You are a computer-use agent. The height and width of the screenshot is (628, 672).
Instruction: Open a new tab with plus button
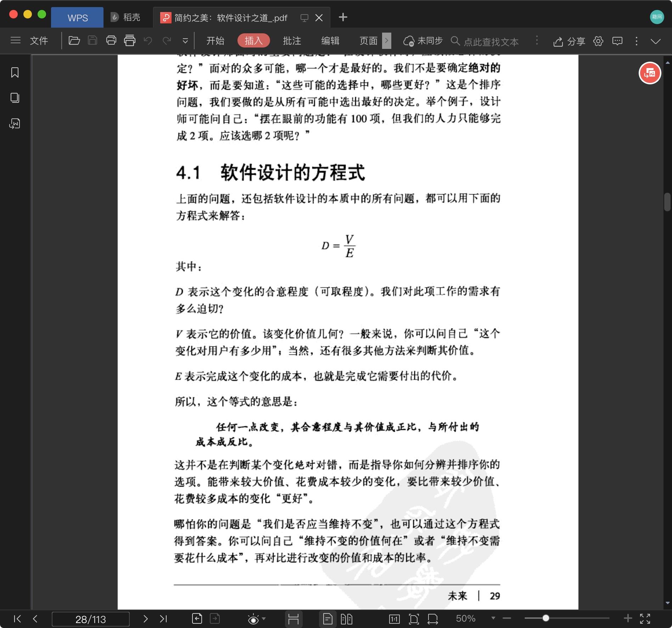[x=343, y=17]
